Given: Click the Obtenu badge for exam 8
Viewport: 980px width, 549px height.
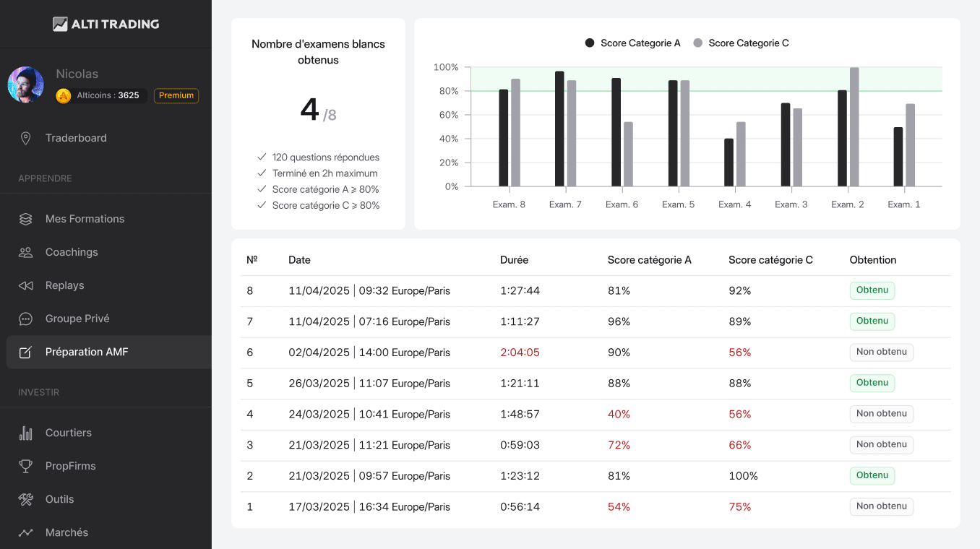Looking at the screenshot, I should tap(872, 290).
